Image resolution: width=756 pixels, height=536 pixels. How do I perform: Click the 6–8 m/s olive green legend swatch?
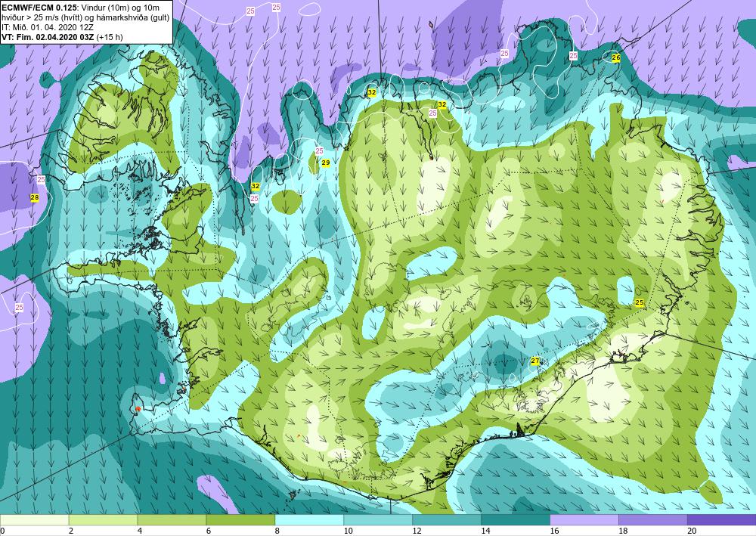tap(240, 520)
